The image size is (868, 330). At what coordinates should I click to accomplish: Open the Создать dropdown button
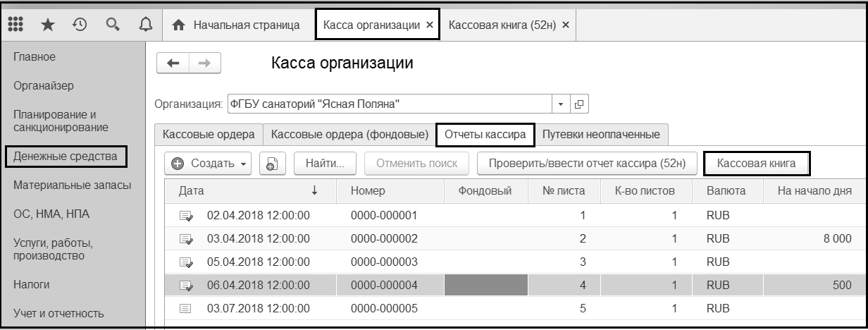[x=211, y=164]
